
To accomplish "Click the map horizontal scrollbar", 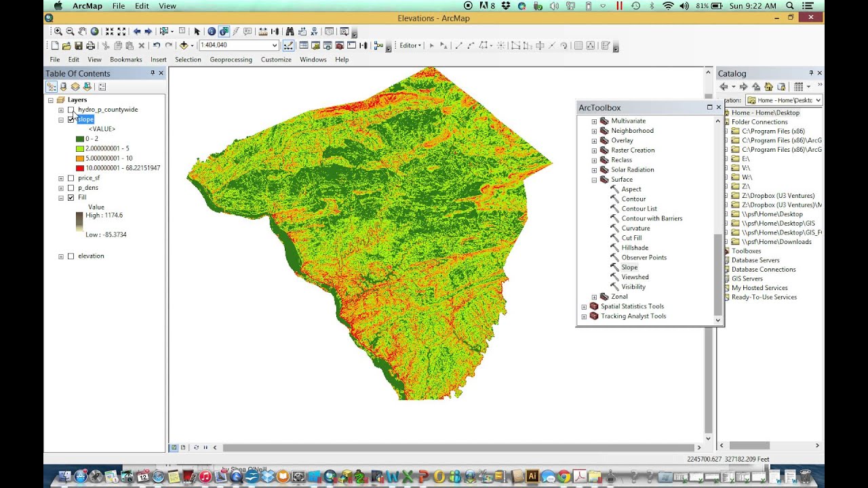I will [458, 447].
